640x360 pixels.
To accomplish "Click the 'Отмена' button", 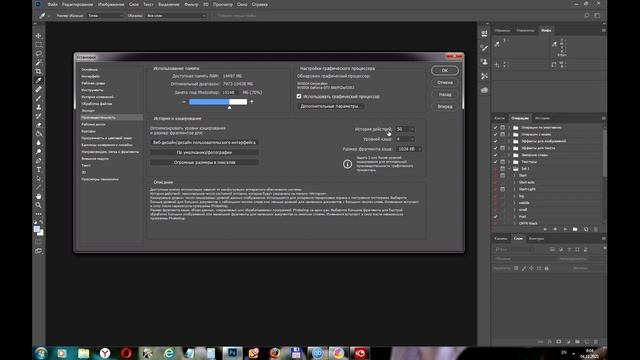I will [x=445, y=82].
